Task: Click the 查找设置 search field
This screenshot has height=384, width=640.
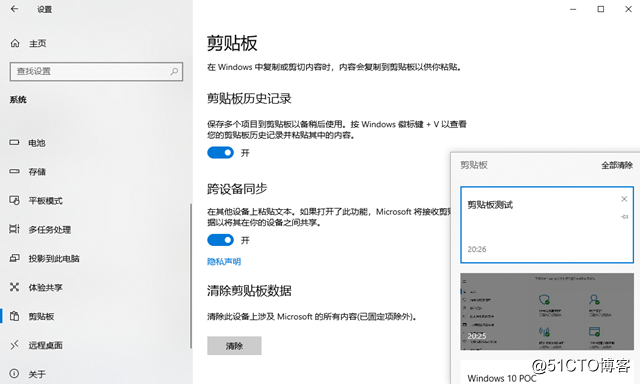Action: point(96,71)
